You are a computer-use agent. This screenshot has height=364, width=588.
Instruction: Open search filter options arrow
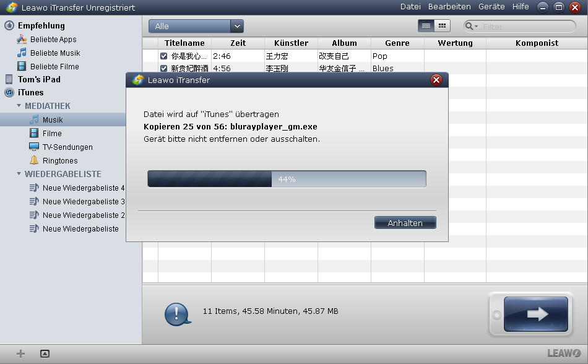pos(476,26)
